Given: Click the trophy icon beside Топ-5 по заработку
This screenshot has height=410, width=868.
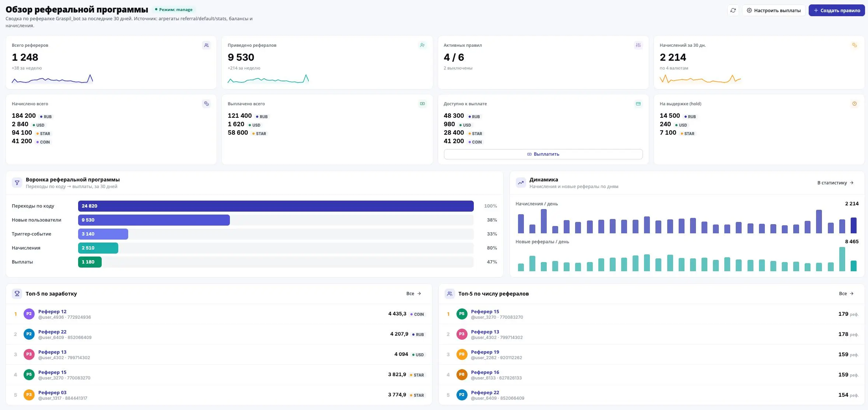Looking at the screenshot, I should tap(17, 294).
